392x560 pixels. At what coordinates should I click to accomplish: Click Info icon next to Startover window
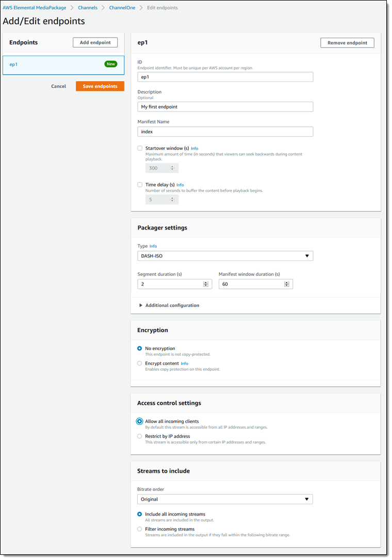click(194, 149)
